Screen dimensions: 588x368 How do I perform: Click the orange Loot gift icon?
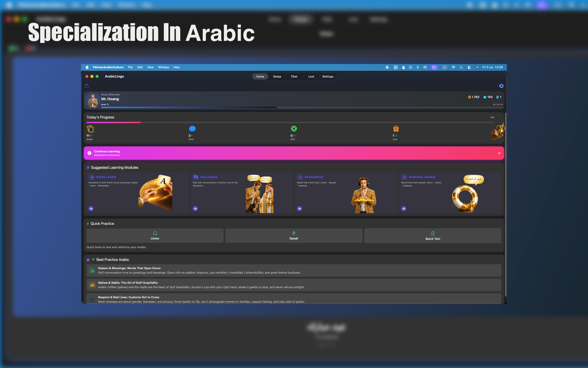(x=396, y=129)
